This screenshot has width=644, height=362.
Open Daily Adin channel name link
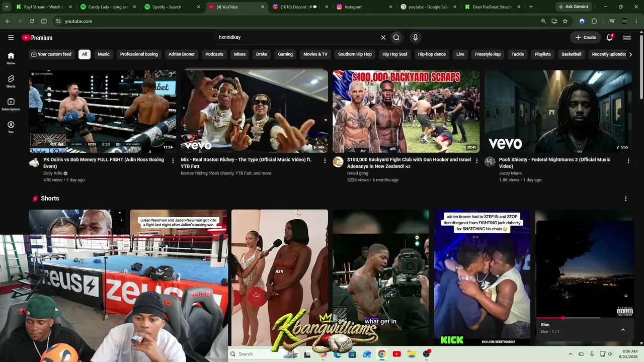click(53, 173)
